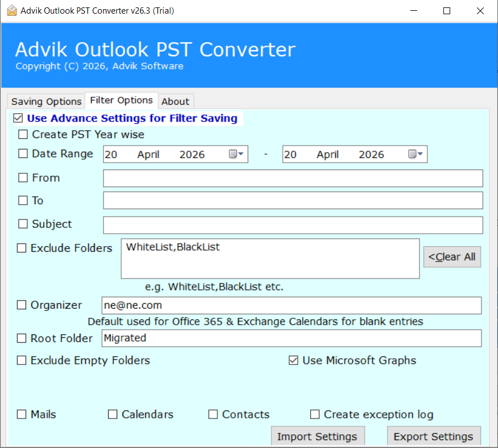Maximize the converter window

click(447, 11)
